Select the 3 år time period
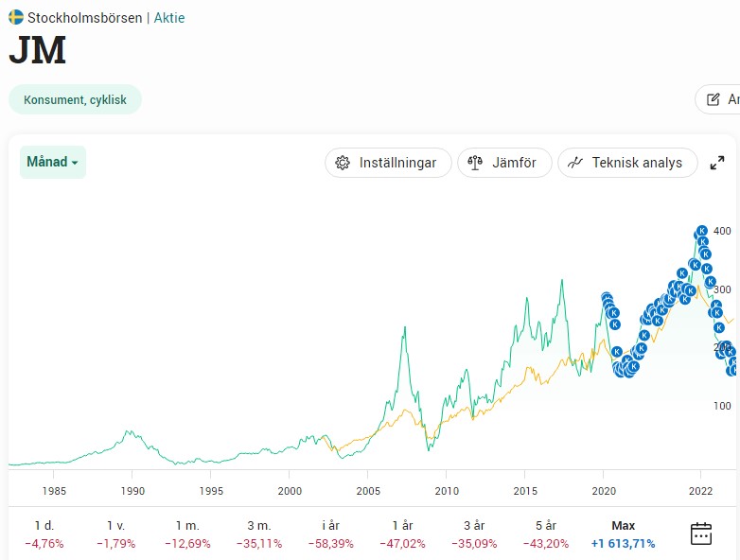This screenshot has height=560, width=740. point(474,534)
